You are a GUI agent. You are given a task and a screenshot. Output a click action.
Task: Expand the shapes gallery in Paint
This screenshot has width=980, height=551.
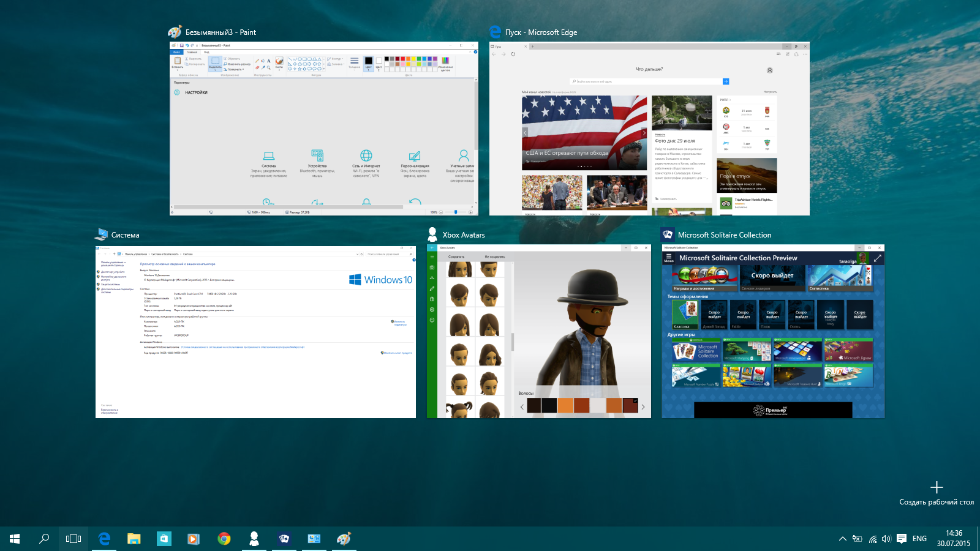pos(324,69)
